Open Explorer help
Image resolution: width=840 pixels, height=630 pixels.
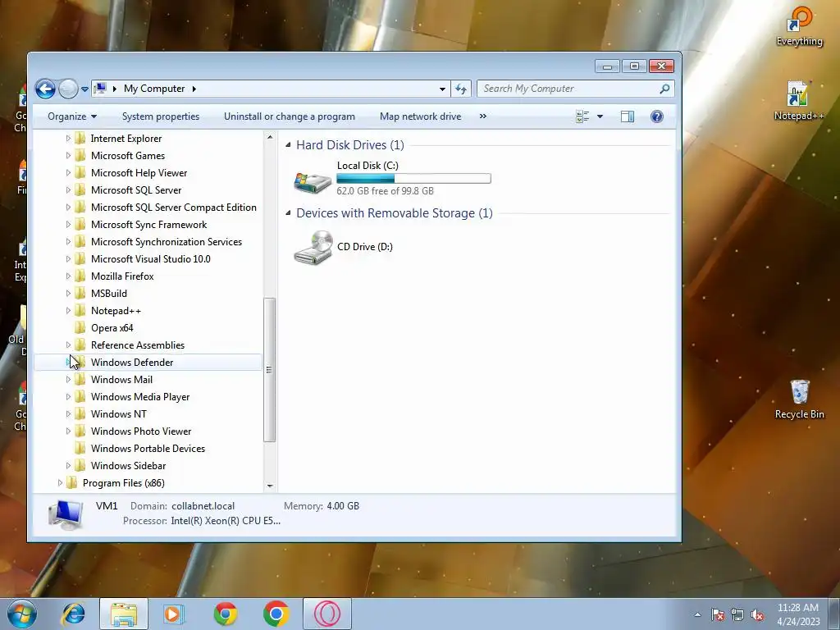click(657, 116)
